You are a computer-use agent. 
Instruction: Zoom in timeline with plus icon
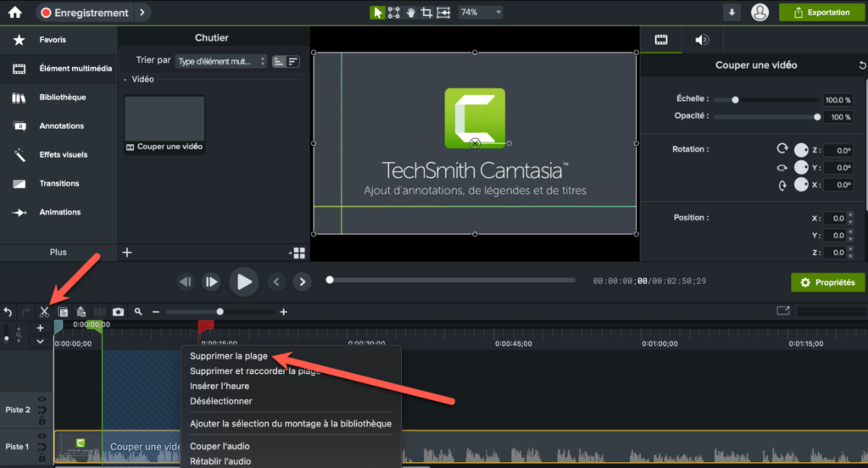point(283,312)
